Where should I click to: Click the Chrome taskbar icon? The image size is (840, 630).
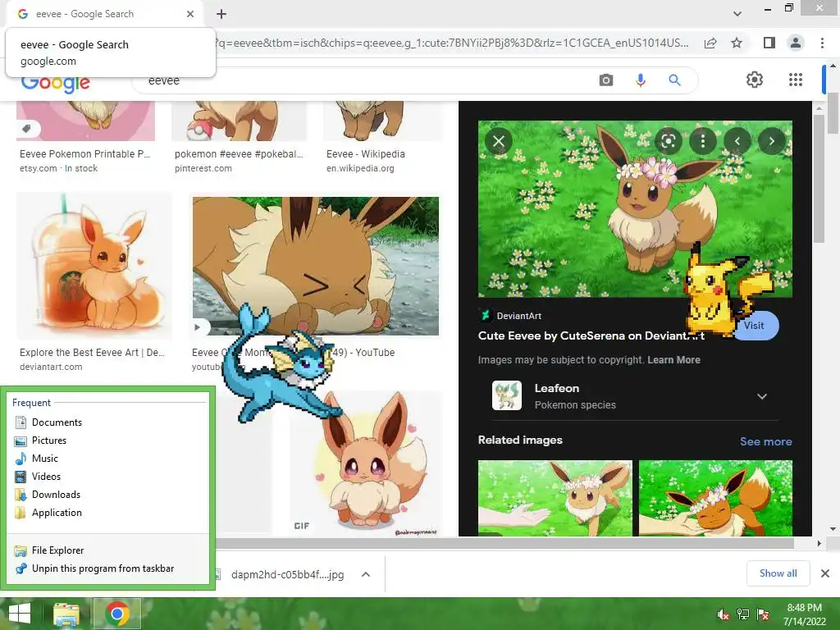point(117,614)
